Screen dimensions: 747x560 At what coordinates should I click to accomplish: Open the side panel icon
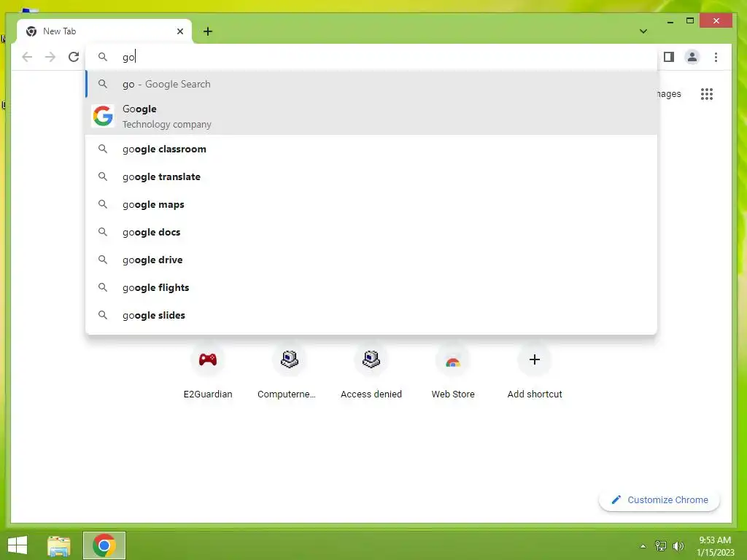click(x=669, y=57)
